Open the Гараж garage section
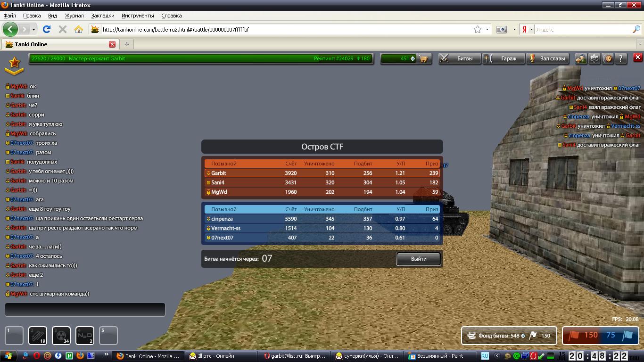 coord(503,58)
